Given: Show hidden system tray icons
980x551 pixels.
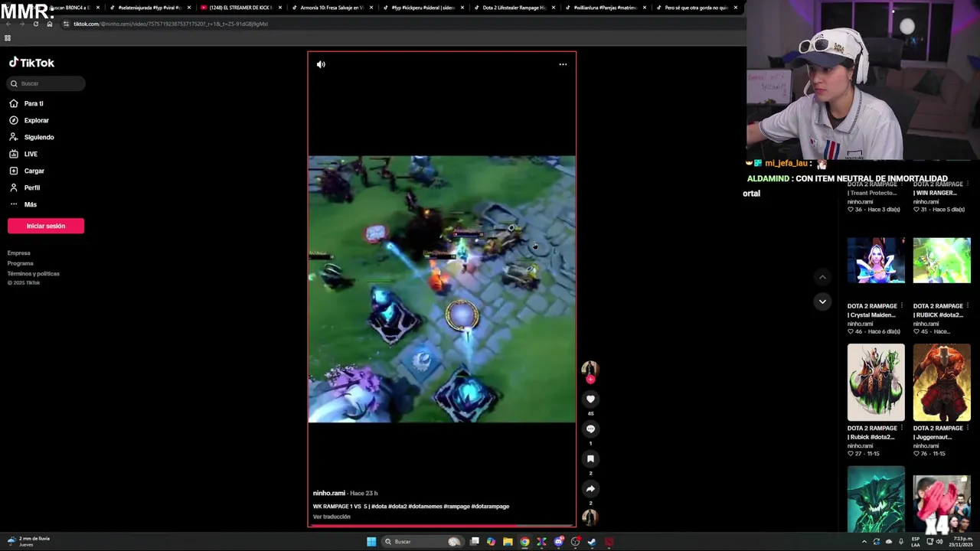Looking at the screenshot, I should pyautogui.click(x=864, y=542).
